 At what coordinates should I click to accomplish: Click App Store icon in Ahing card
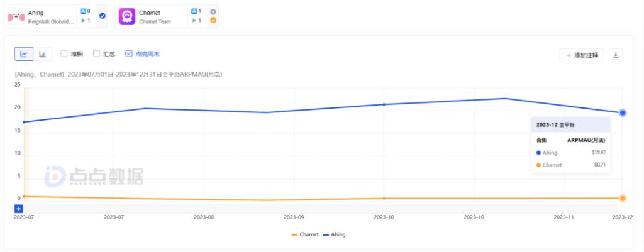tap(82, 11)
